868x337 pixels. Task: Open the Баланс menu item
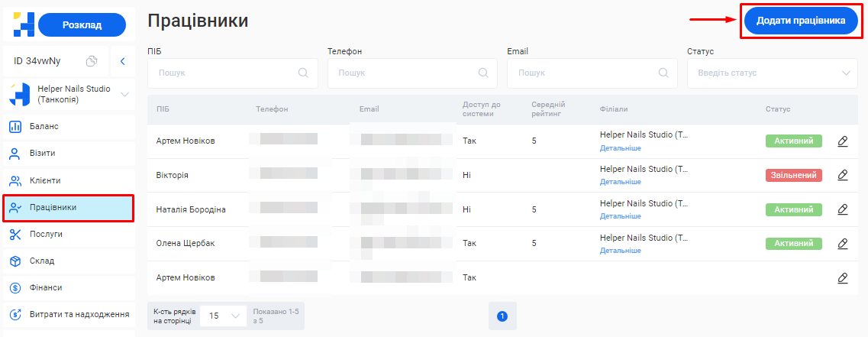44,127
